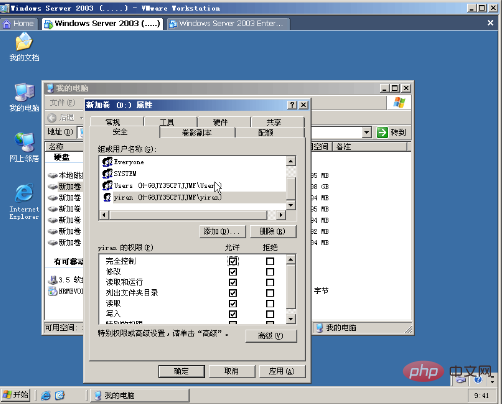Switch to Windows Server 2003 Enterprise VM tab
The width and height of the screenshot is (502, 404).
click(228, 24)
